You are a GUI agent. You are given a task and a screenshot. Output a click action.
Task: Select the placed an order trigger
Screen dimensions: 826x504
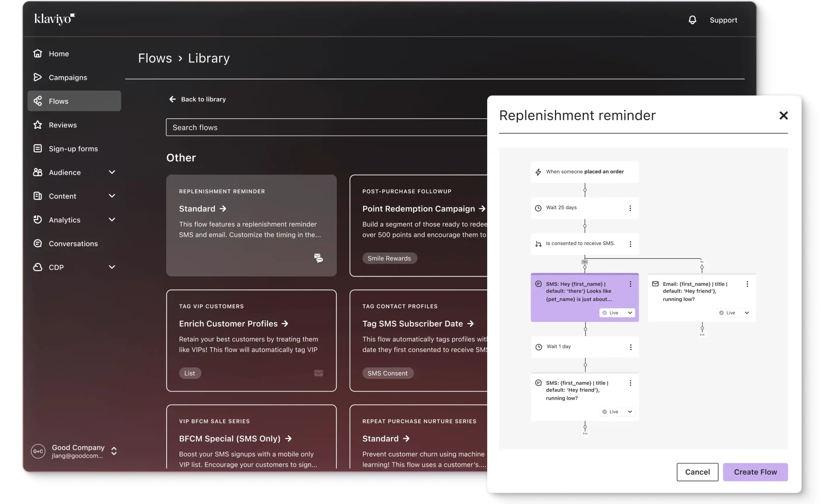point(584,172)
